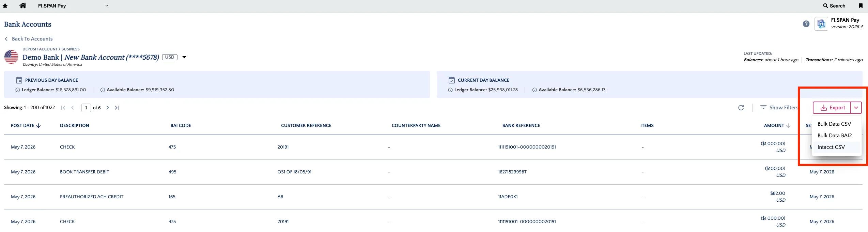This screenshot has height=232, width=868.
Task: Go to the home icon
Action: (23, 5)
